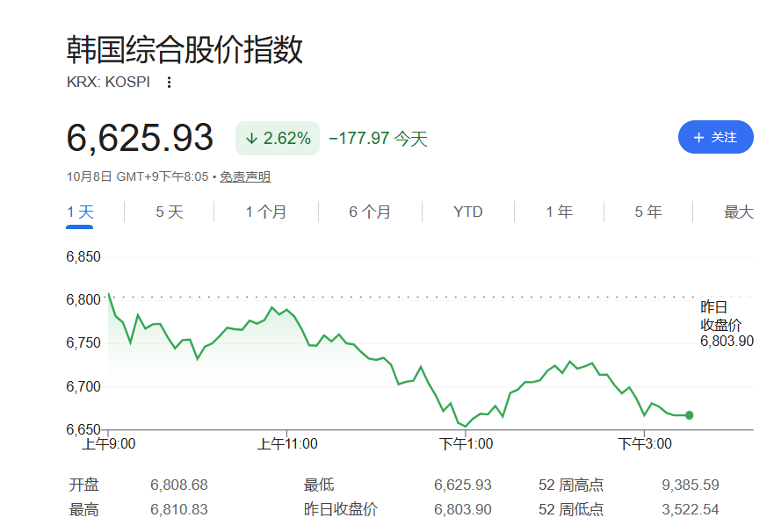
Task: Click the green end-point dot on chart
Action: tap(689, 415)
